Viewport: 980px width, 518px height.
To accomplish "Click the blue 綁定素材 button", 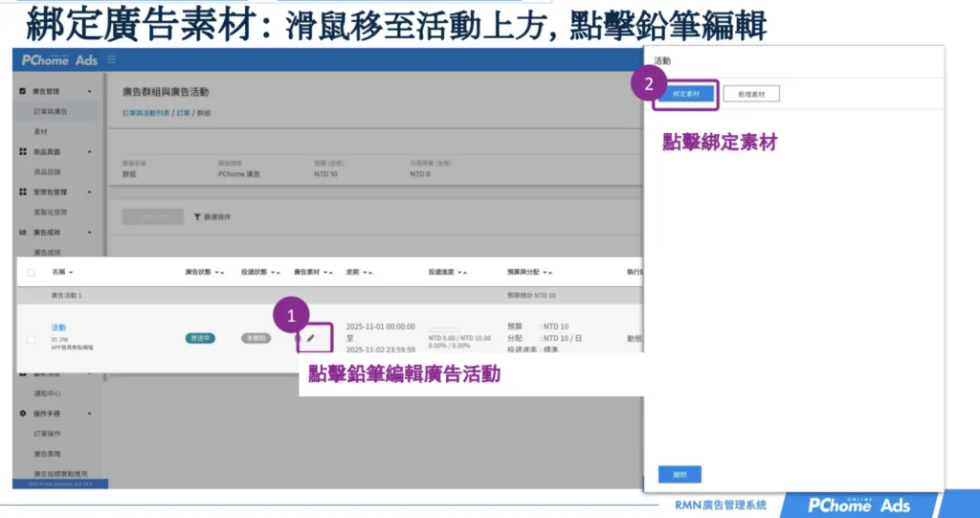I will [x=684, y=95].
